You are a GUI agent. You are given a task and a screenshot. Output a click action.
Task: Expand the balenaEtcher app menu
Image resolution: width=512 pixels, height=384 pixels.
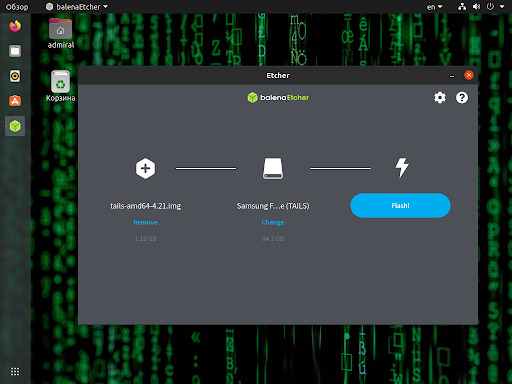pyautogui.click(x=77, y=7)
